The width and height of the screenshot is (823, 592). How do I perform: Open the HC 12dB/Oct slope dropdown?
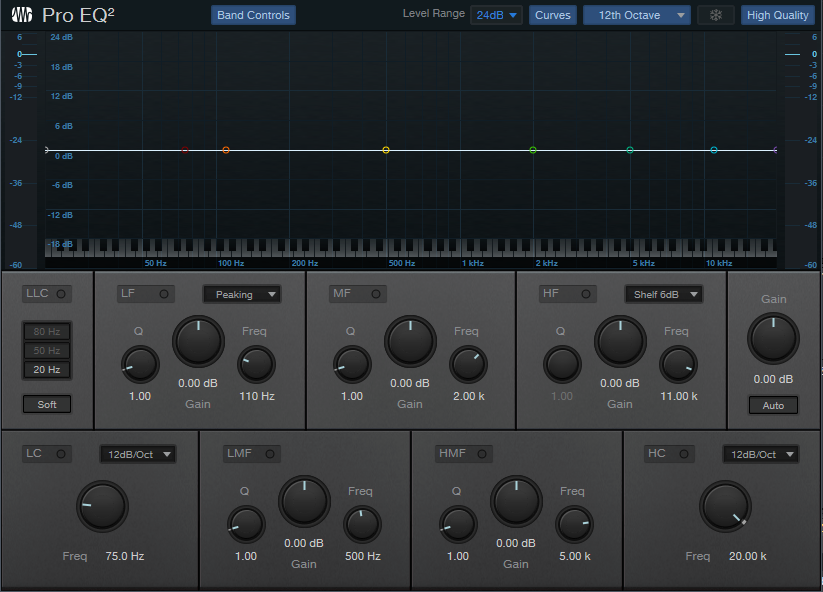pyautogui.click(x=761, y=454)
